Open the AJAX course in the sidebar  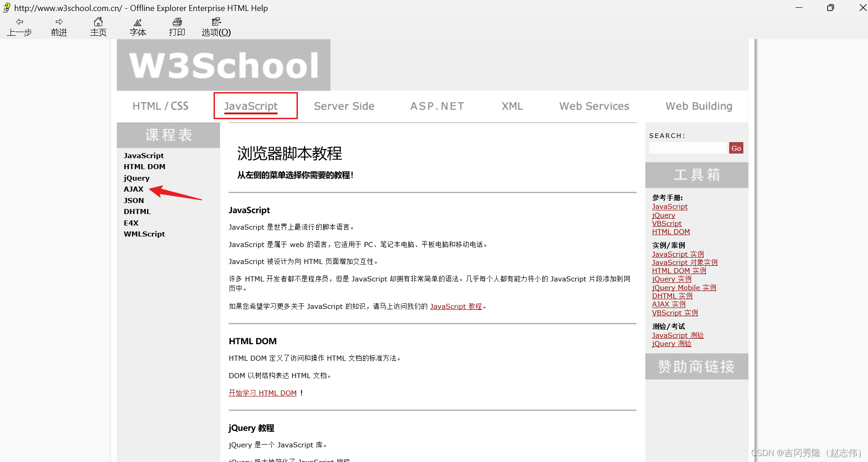tap(133, 189)
